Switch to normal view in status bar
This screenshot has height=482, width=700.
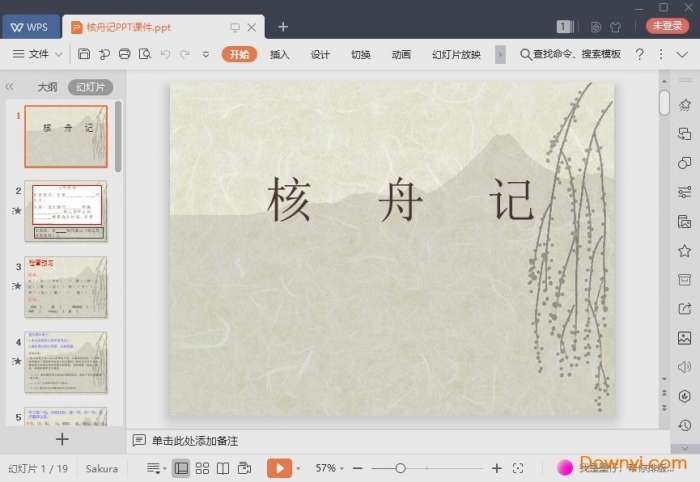point(181,468)
